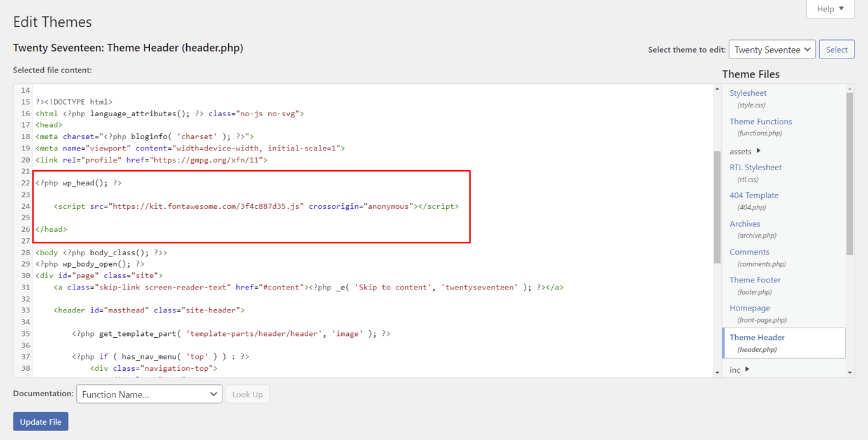This screenshot has height=440, width=868.
Task: Click the Select button beside the theme dropdown
Action: point(836,49)
